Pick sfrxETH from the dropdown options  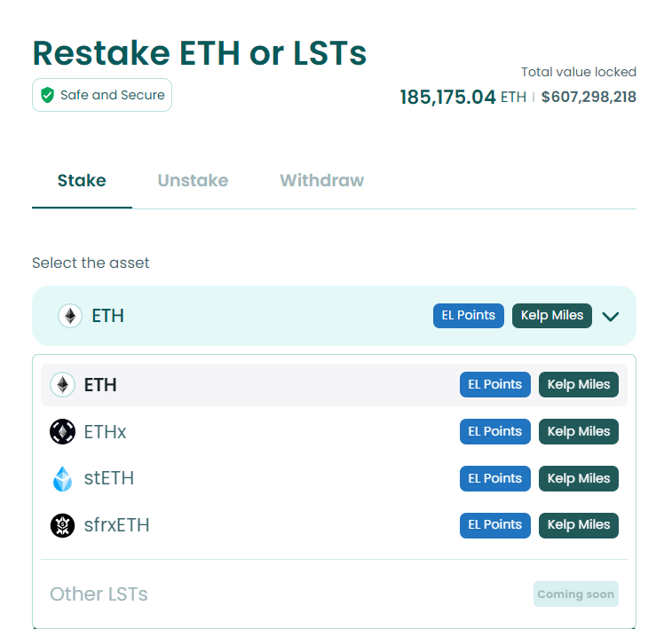(x=116, y=525)
